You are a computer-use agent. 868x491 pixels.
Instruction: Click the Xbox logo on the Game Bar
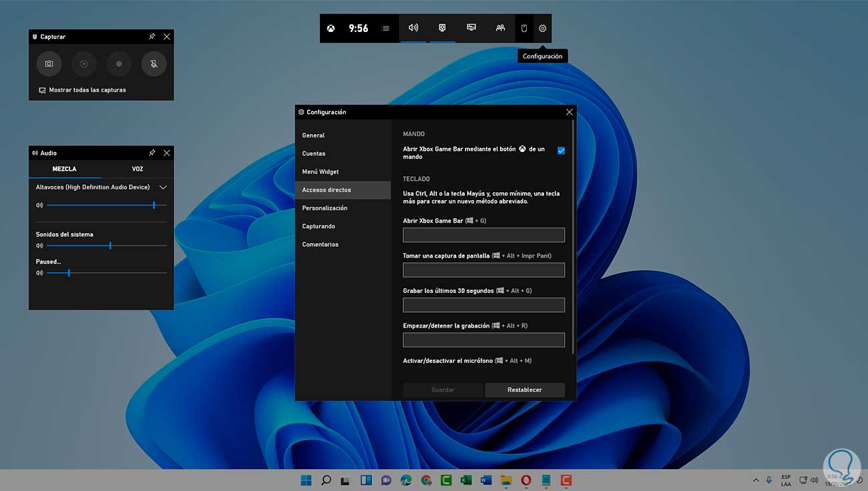click(331, 28)
